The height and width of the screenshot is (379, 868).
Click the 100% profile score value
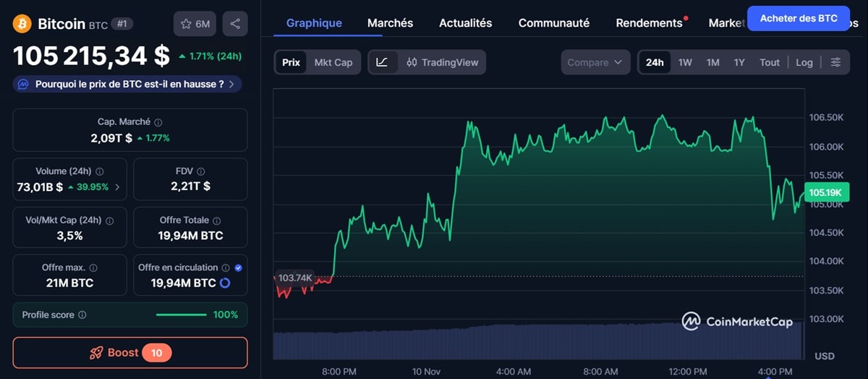[225, 315]
